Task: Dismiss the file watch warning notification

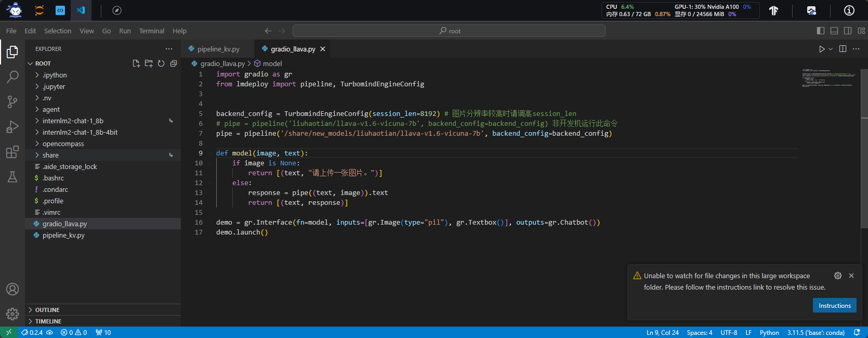Action: pyautogui.click(x=851, y=276)
